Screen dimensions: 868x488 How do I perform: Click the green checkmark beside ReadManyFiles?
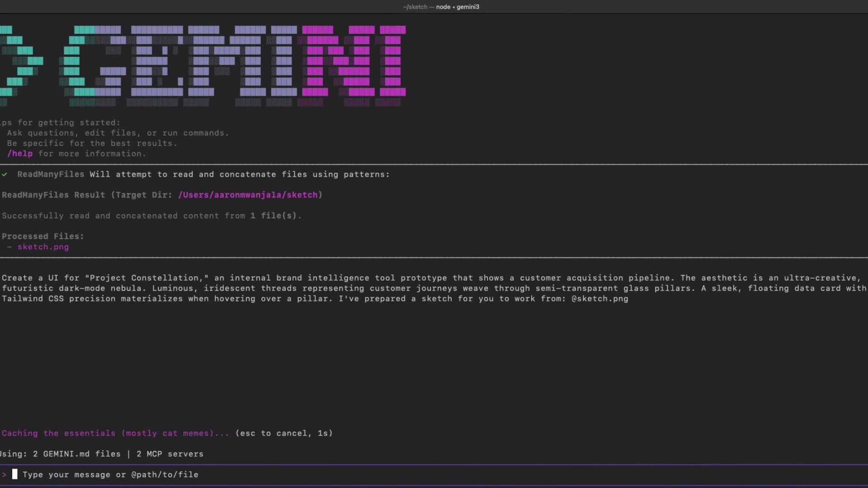click(x=5, y=174)
